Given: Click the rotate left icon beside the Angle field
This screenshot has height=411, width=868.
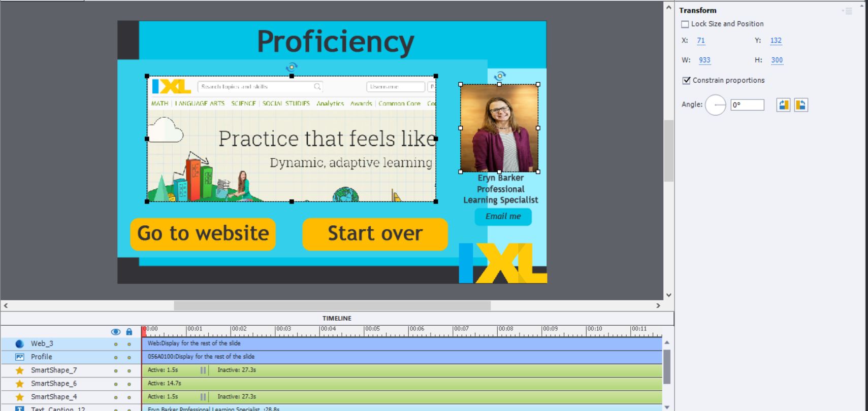Looking at the screenshot, I should [783, 105].
